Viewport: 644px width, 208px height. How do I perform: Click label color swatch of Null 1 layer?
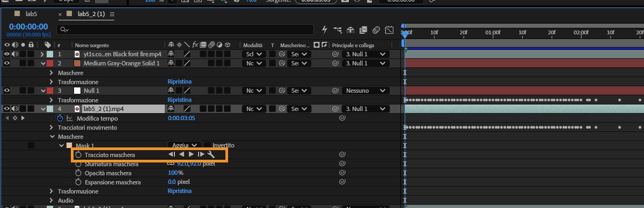[x=50, y=91]
